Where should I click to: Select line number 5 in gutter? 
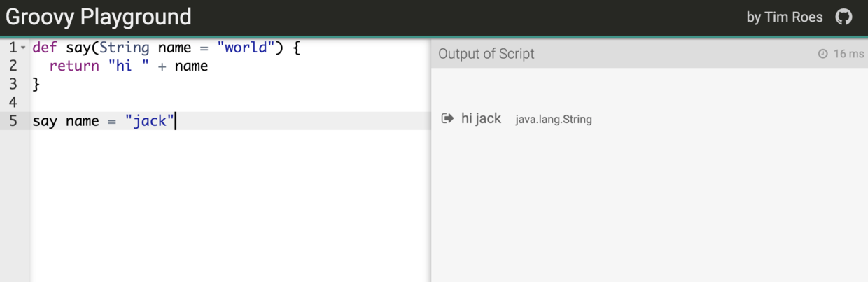click(x=13, y=121)
